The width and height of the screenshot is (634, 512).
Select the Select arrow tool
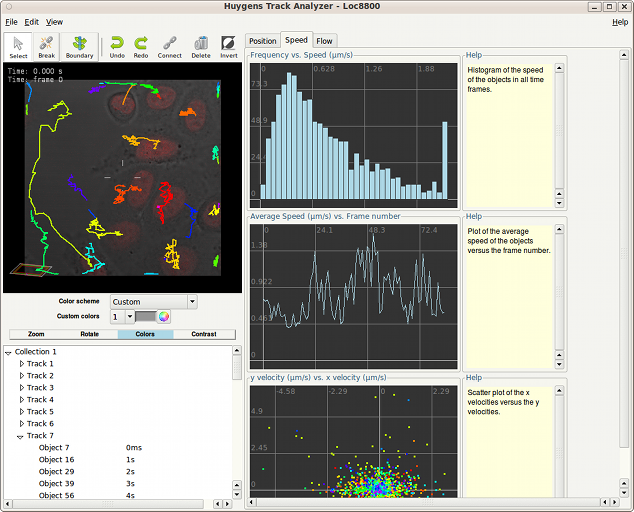point(18,47)
